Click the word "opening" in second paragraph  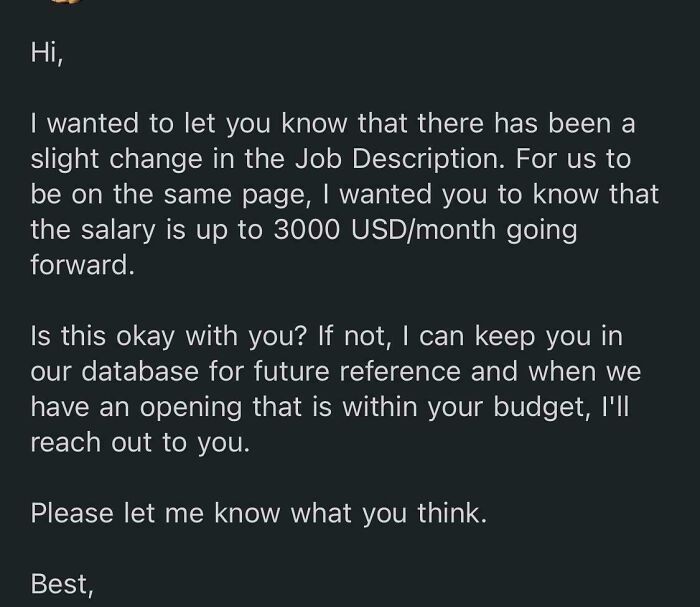point(191,407)
